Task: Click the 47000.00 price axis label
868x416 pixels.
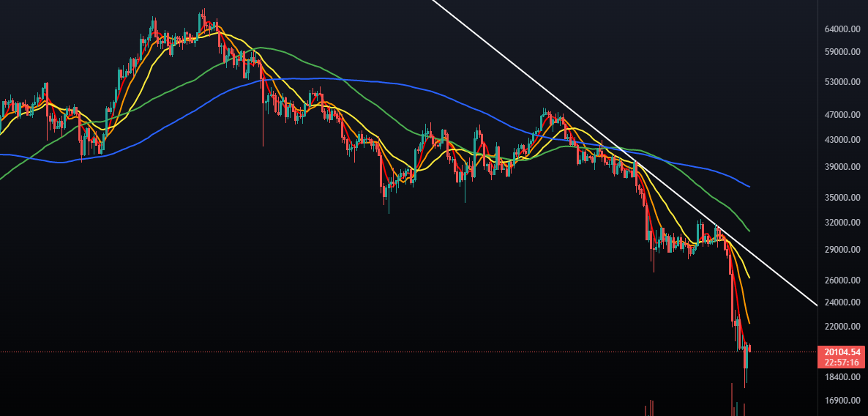Action: click(841, 115)
